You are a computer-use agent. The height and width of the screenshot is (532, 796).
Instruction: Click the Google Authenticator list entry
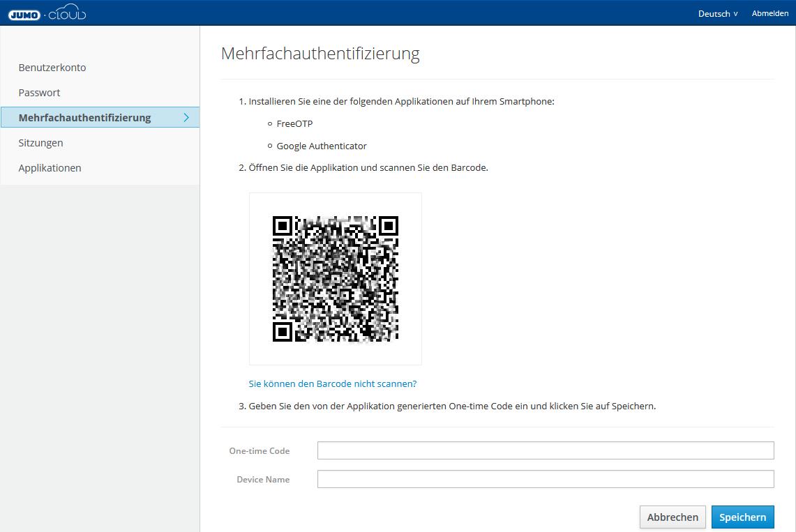[322, 146]
